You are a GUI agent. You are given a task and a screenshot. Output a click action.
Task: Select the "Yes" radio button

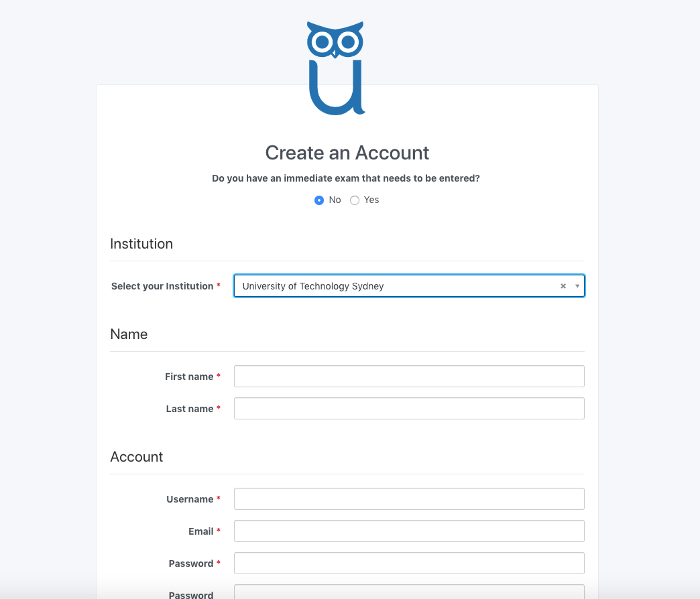click(355, 200)
